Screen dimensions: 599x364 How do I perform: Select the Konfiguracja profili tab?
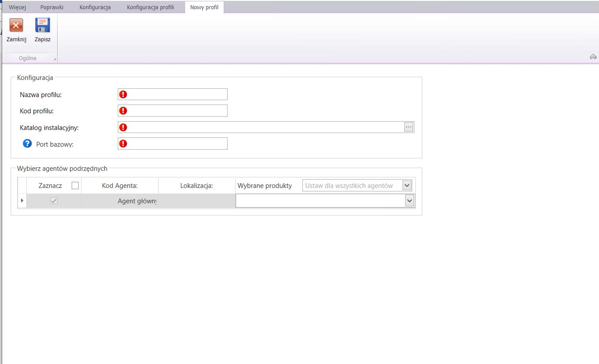[150, 7]
